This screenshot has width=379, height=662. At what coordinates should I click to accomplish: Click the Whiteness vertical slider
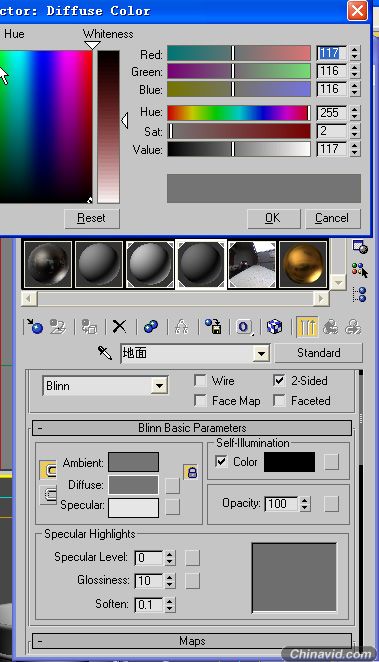click(108, 127)
